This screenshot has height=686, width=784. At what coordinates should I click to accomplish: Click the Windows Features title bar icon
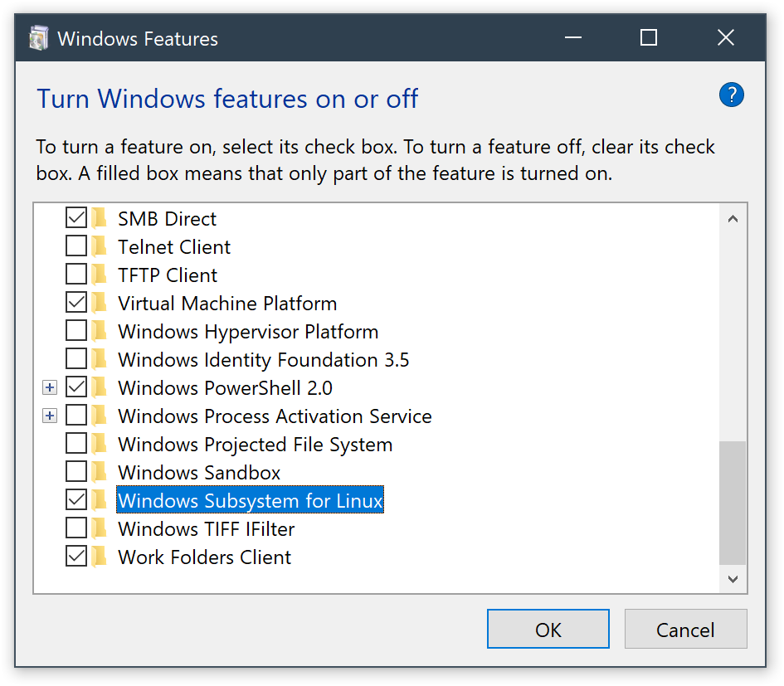tap(38, 38)
